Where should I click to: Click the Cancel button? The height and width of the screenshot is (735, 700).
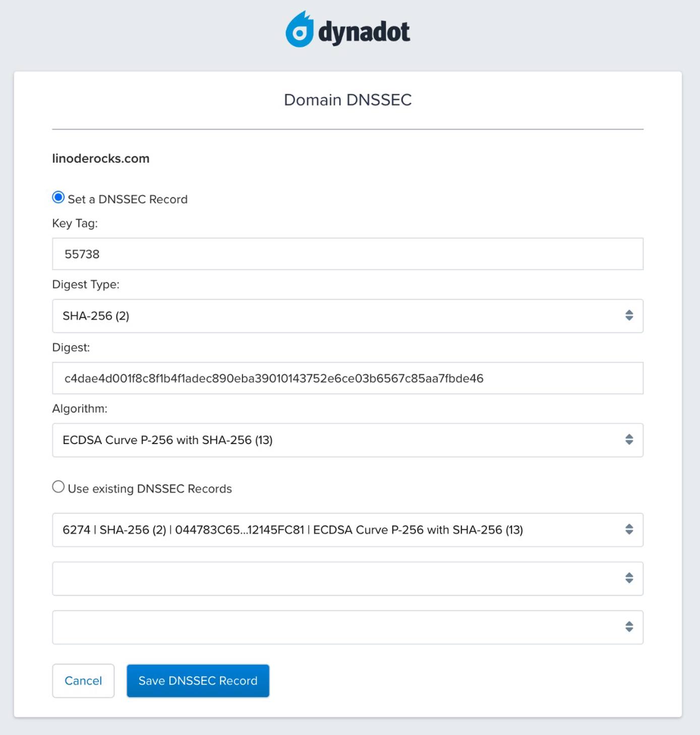pyautogui.click(x=83, y=681)
